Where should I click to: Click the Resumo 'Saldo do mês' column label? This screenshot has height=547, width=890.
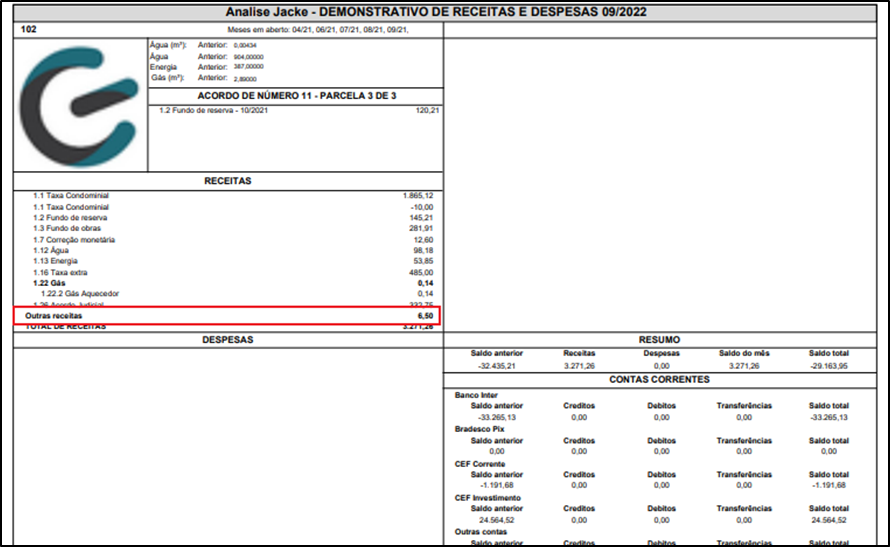[744, 354]
